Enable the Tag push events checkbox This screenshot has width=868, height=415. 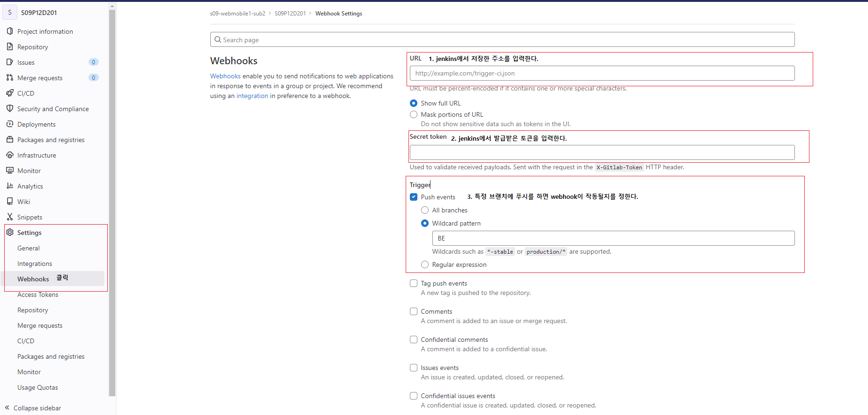[x=414, y=283]
